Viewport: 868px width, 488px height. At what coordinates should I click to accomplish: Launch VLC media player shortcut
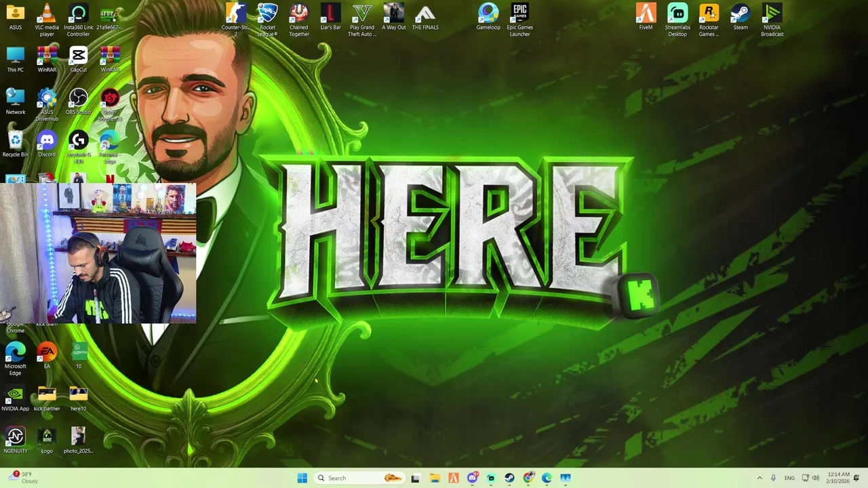(x=47, y=20)
